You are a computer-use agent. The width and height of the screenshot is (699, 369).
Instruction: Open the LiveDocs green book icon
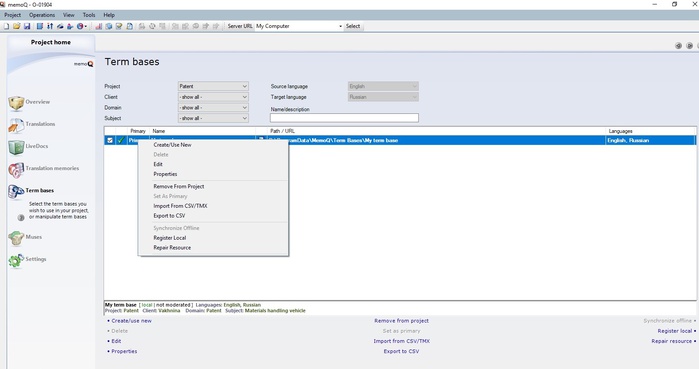[16, 147]
